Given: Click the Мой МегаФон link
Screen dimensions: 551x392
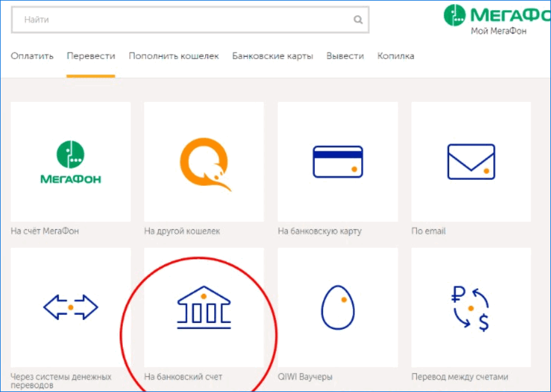Looking at the screenshot, I should [499, 31].
